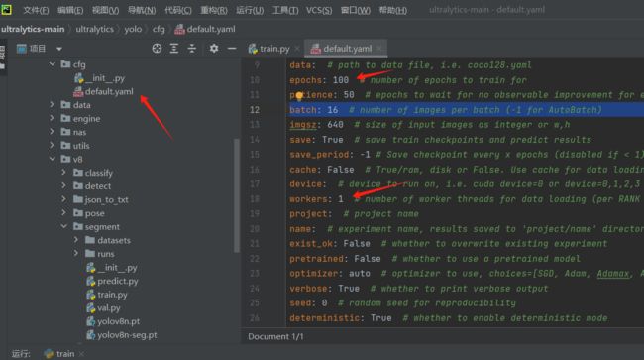
Task: Select the train run tab at bottom
Action: coord(60,354)
